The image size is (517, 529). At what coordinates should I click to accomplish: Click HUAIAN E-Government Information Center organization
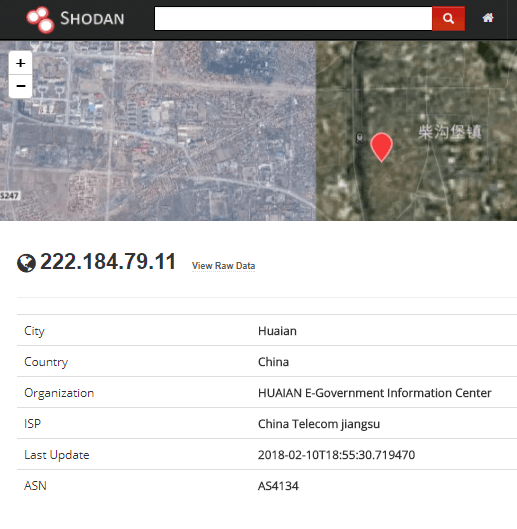coord(375,393)
